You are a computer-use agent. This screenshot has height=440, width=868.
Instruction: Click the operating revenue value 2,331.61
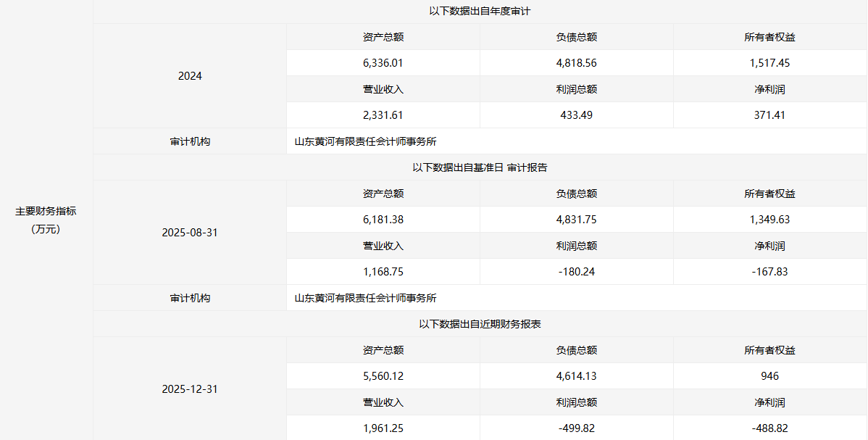383,115
